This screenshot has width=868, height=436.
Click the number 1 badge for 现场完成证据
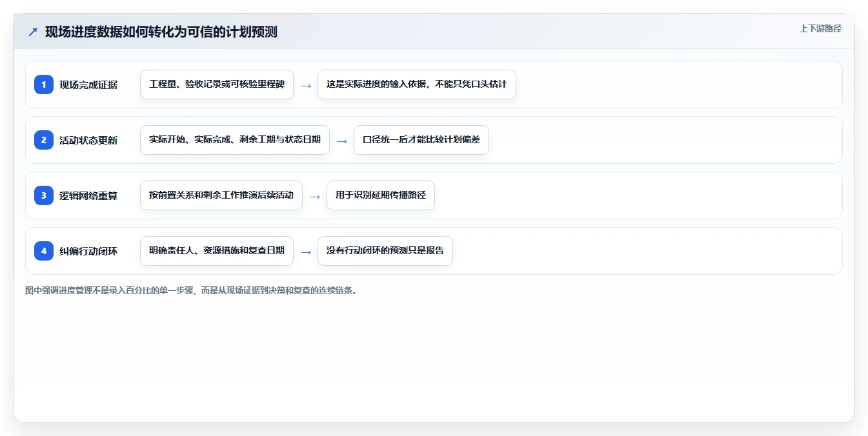coord(44,84)
